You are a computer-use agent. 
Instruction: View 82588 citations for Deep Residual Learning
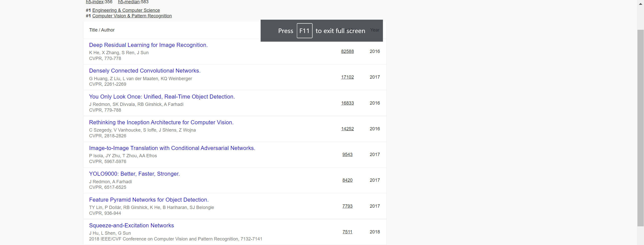(x=347, y=51)
